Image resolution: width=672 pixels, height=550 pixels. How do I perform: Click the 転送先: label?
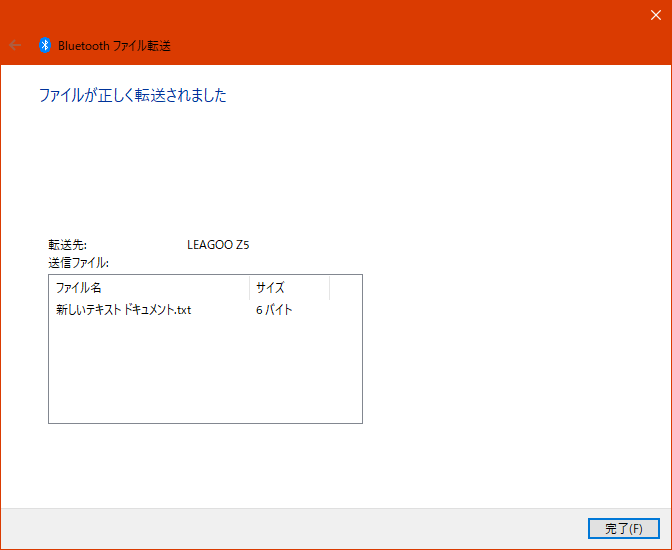[x=68, y=244]
